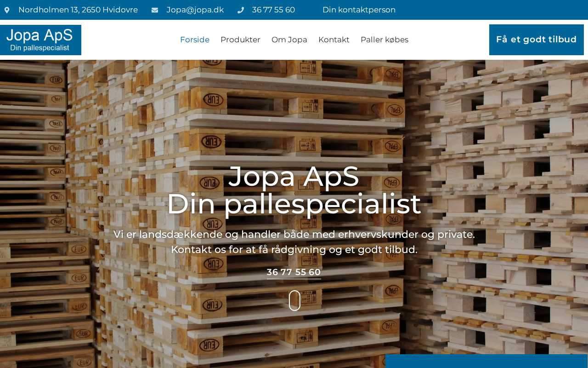The image size is (588, 368).
Task: Click the text starting 'Vi er landsdækkende'
Action: pyautogui.click(x=294, y=234)
